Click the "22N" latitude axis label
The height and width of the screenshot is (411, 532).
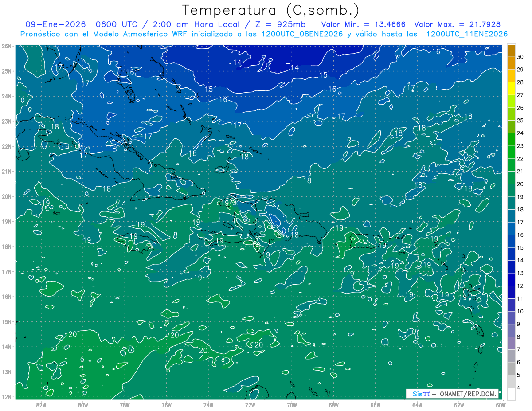(7, 146)
